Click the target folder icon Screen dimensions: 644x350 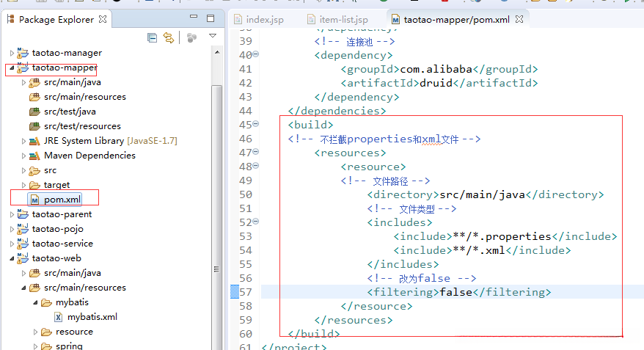pos(34,185)
